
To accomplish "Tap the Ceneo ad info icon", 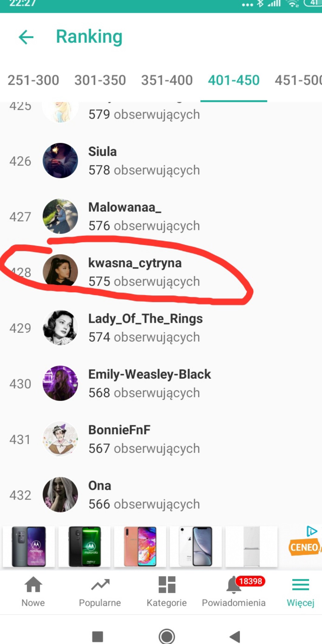I will 312,531.
